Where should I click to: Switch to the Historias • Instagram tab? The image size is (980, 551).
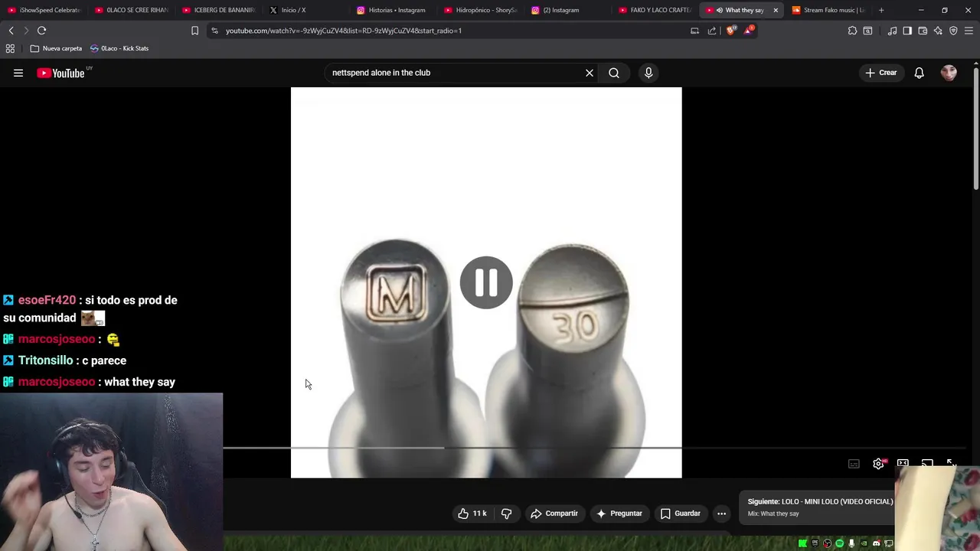394,10
